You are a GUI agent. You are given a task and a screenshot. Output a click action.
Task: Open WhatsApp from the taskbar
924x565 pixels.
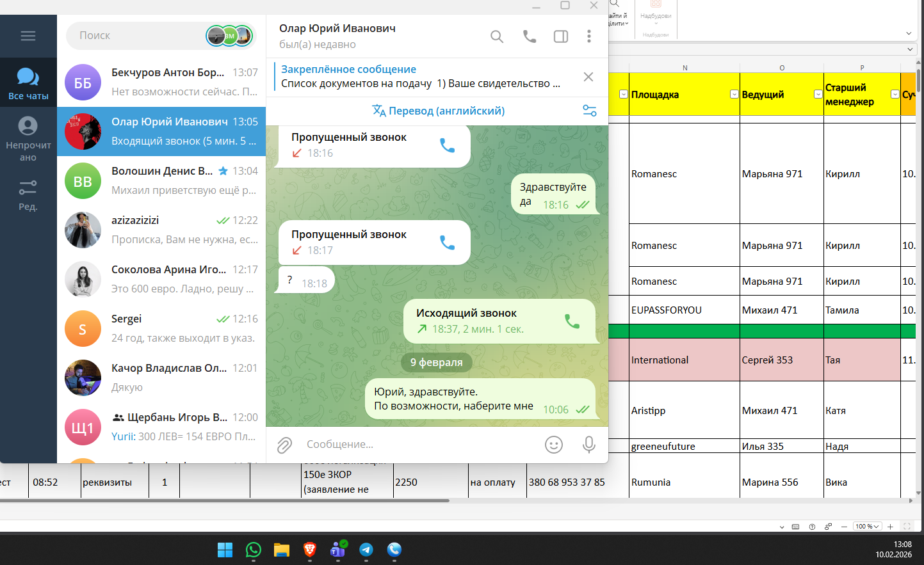(254, 550)
